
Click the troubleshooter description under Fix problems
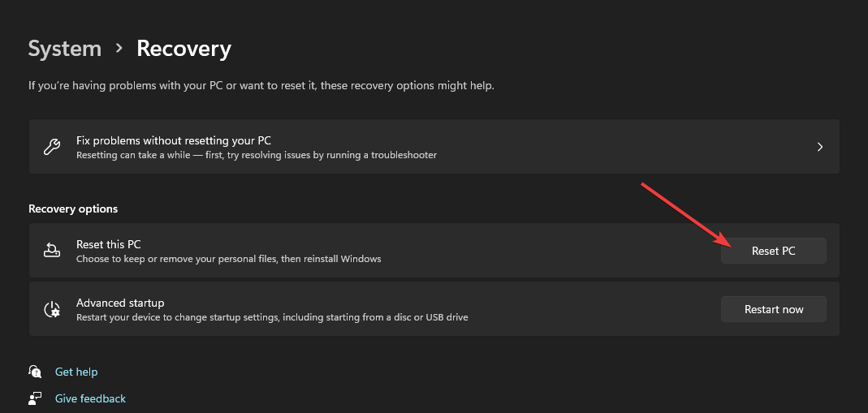(257, 155)
